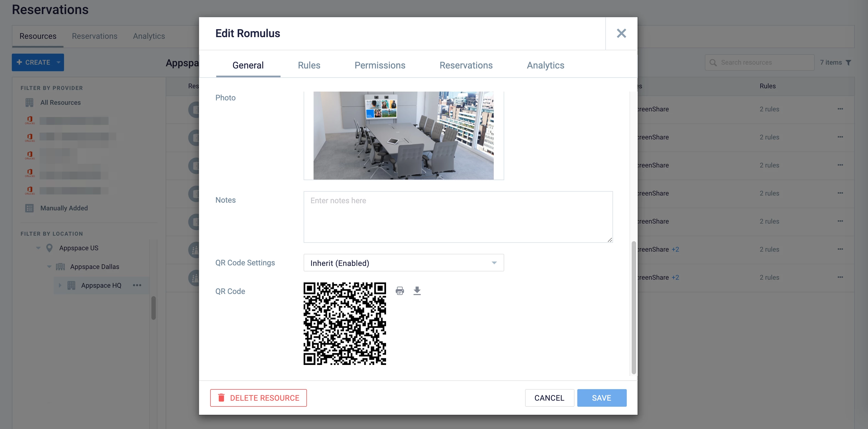Click '2 rules' in the first row

click(x=769, y=109)
